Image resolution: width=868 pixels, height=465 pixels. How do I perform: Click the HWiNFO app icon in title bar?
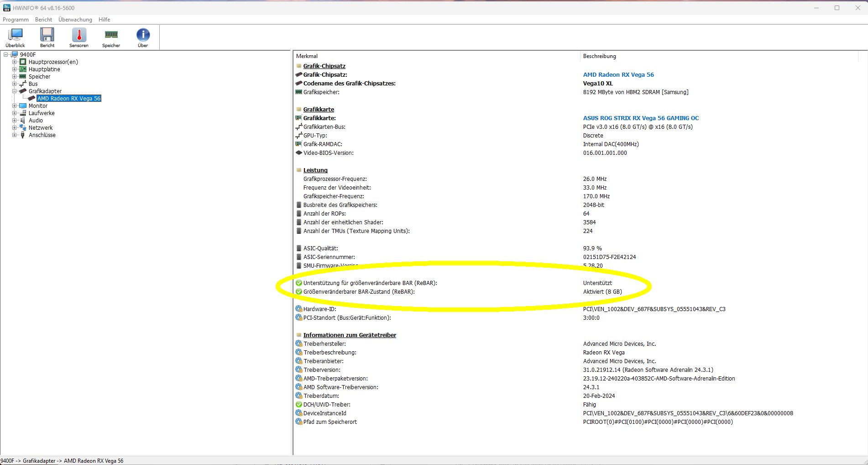point(6,8)
